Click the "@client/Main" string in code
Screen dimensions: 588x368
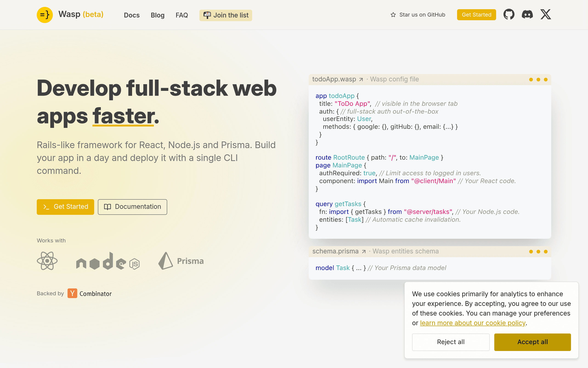(433, 181)
